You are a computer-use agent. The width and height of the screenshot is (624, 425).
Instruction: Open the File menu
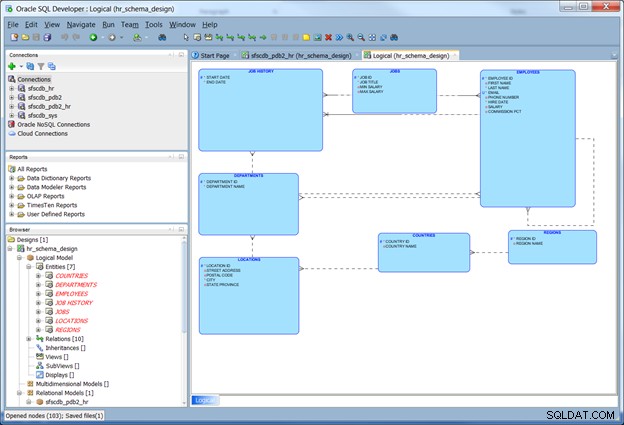pyautogui.click(x=13, y=25)
